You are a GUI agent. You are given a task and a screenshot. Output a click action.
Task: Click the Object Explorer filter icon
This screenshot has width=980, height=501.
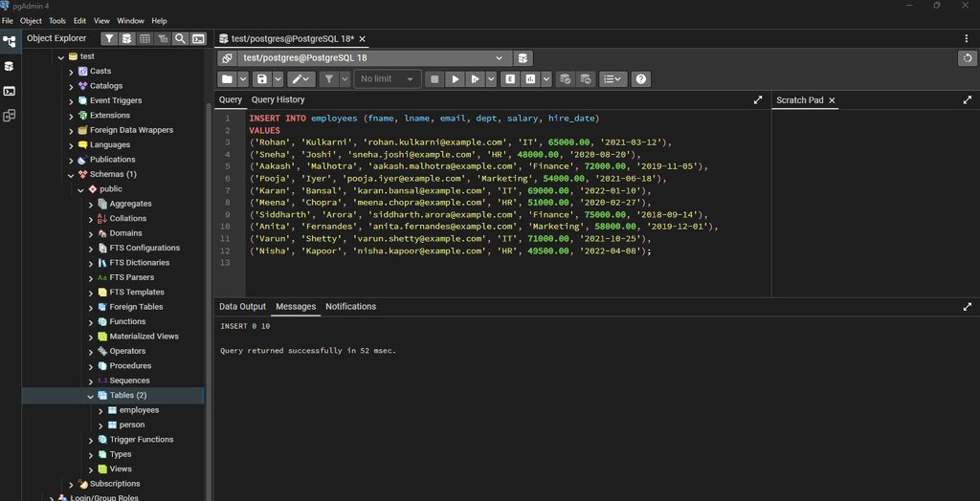109,39
